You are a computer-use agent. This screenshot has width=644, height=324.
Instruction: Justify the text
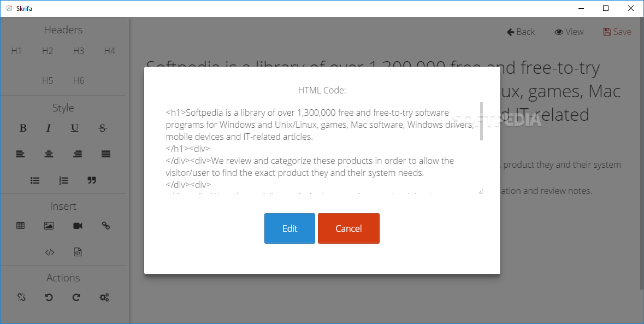106,154
